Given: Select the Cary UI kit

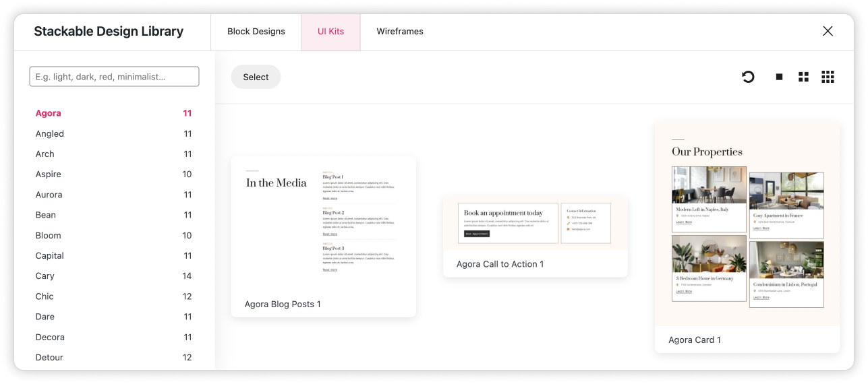Looking at the screenshot, I should 114,276.
